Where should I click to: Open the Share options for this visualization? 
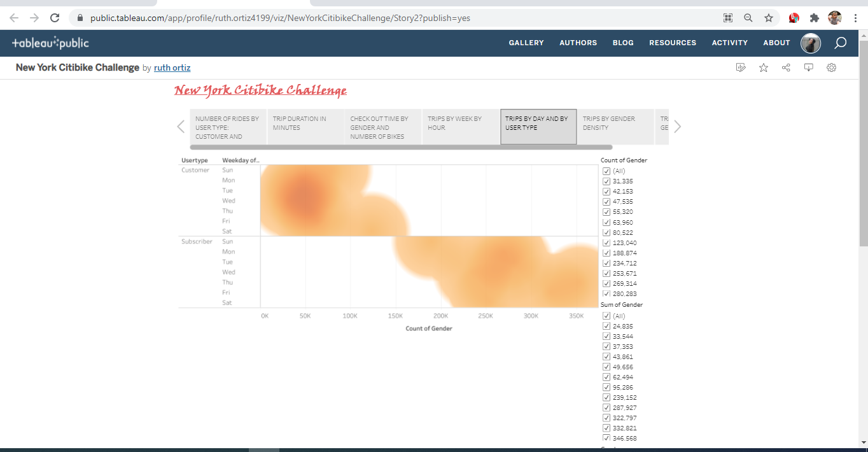click(786, 67)
